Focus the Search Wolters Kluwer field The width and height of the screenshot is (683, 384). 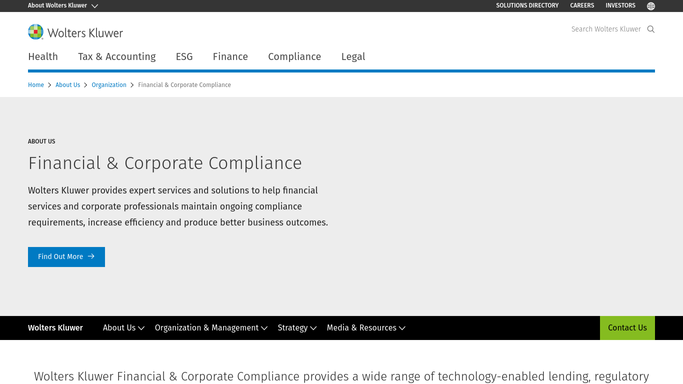tap(606, 29)
